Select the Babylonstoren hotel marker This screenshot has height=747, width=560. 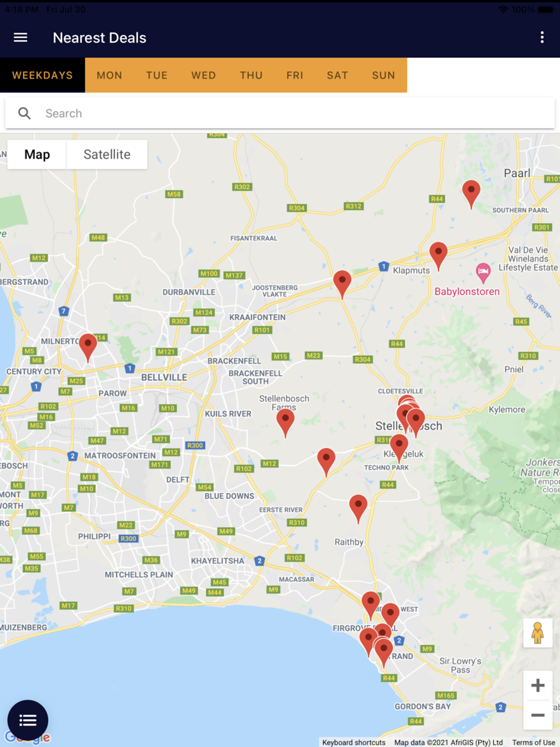pos(483,273)
